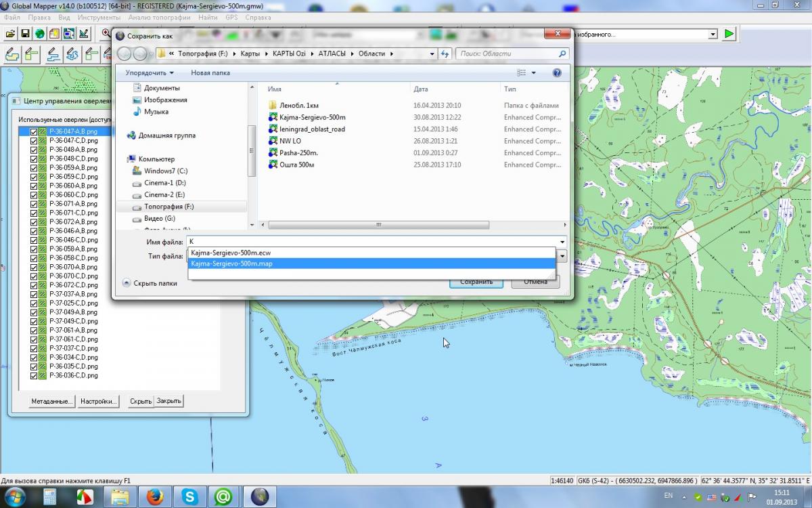The height and width of the screenshot is (508, 812).
Task: Select Kajma-Sergievo-500m.map suggestion
Action: (x=371, y=263)
